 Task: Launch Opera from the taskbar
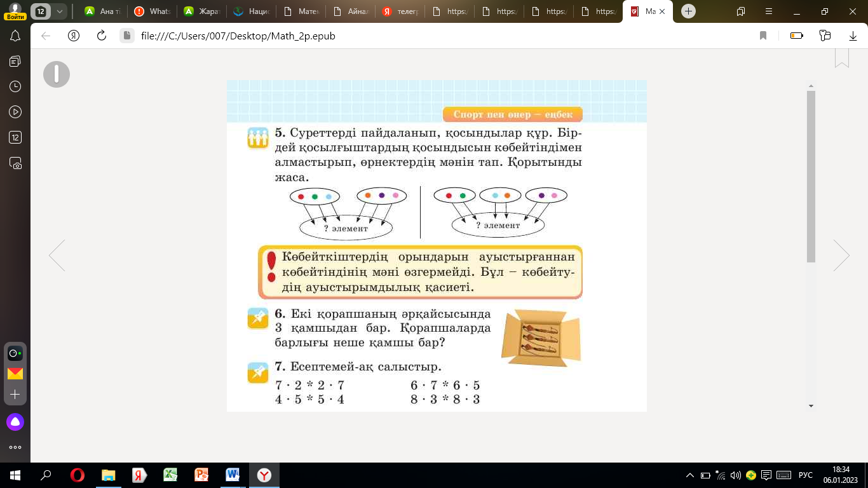(x=78, y=475)
